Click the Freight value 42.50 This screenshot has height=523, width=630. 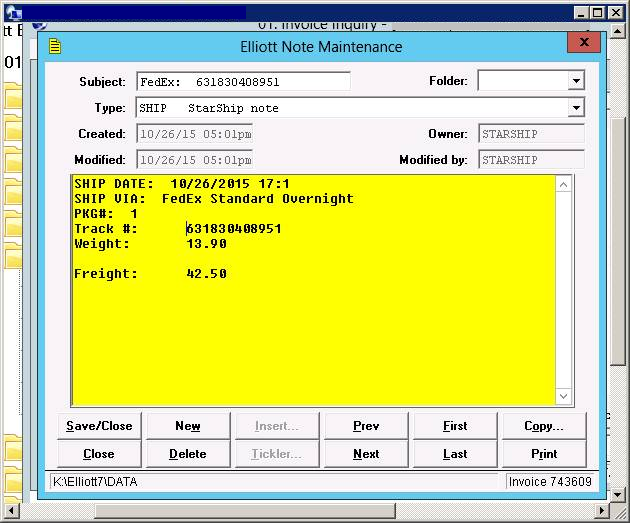click(x=207, y=274)
